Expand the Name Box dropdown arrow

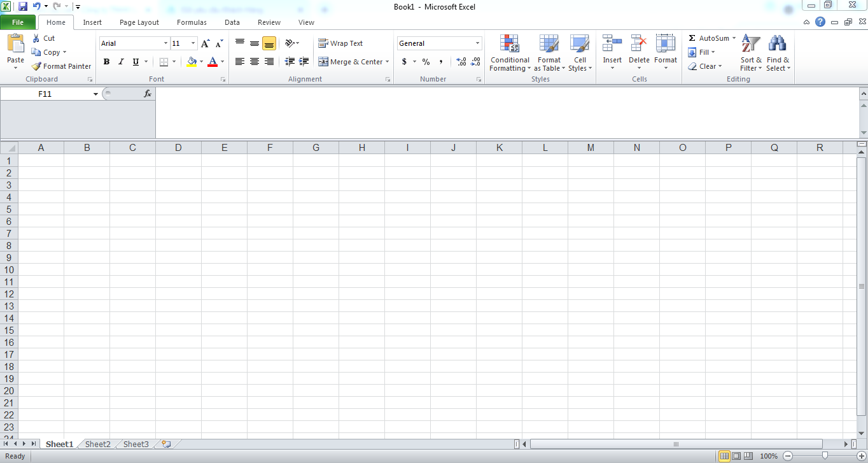[96, 94]
